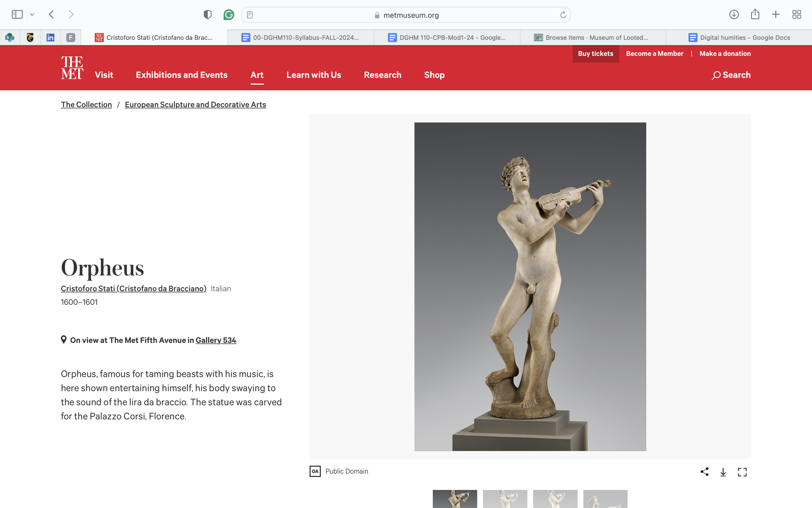Open European Sculpture and Decorative Arts link

click(x=195, y=104)
